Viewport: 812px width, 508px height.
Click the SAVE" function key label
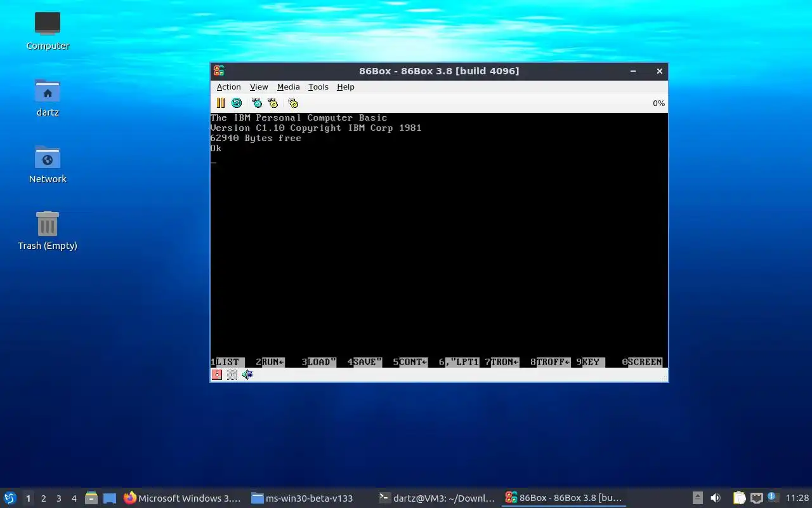coord(367,362)
